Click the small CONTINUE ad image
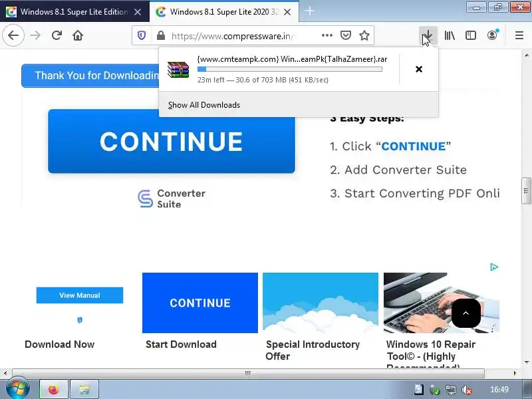 pos(200,303)
